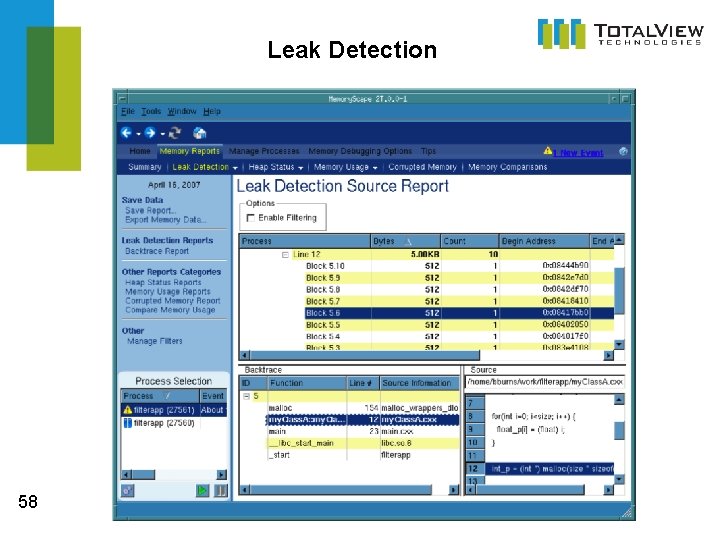Image resolution: width=720 pixels, height=540 pixels.
Task: Enable Filtering checkbox
Action: (250, 218)
